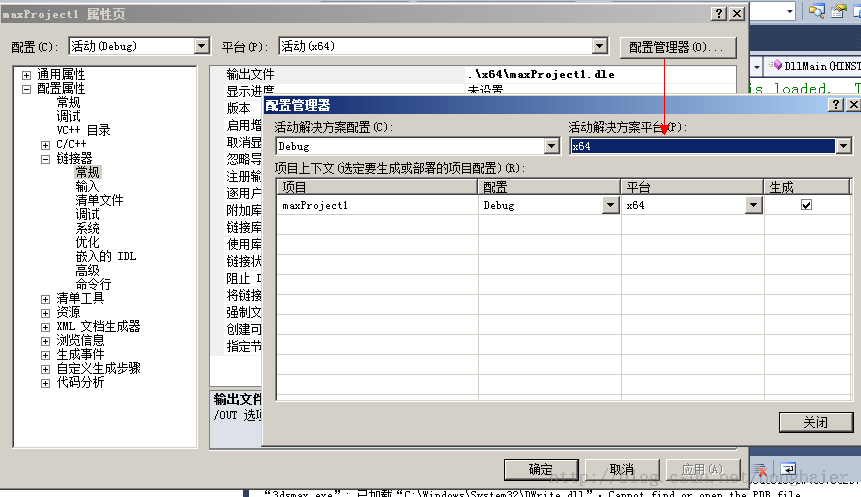Select 输入 under 链接器
Image resolution: width=861 pixels, height=497 pixels.
(87, 187)
